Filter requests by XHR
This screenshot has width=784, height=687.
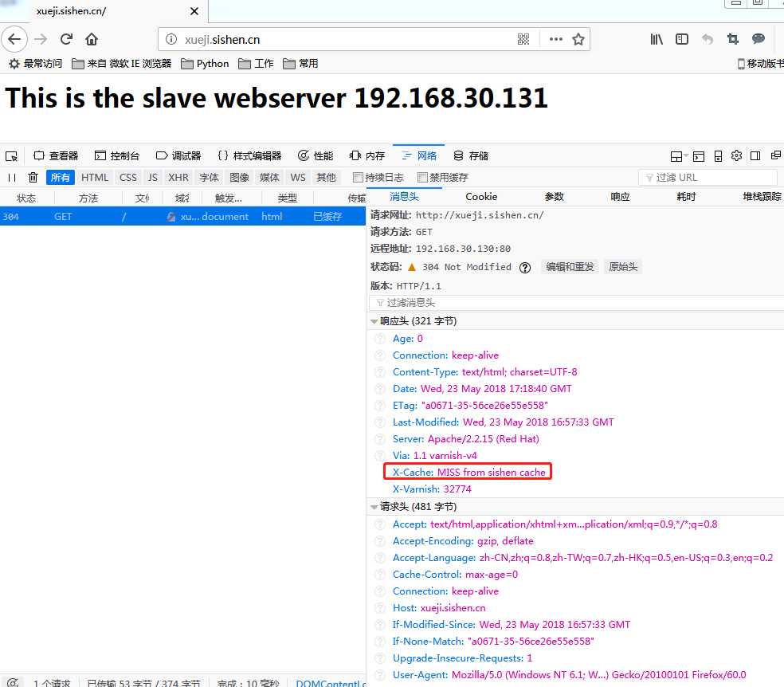[178, 178]
